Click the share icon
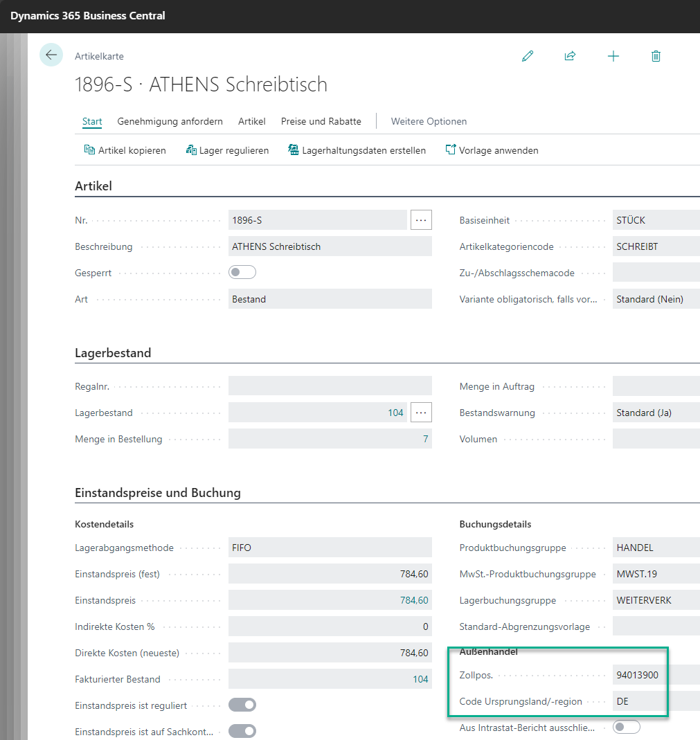The image size is (700, 740). point(570,56)
